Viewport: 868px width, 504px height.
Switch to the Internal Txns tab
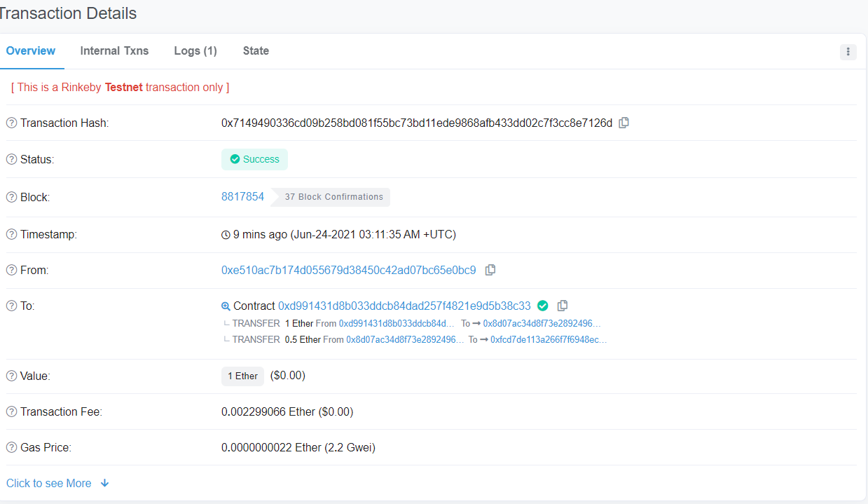(x=114, y=51)
